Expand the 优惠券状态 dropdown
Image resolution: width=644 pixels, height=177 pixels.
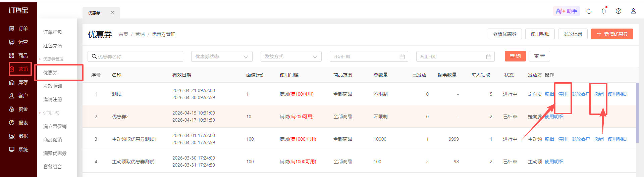(x=222, y=56)
